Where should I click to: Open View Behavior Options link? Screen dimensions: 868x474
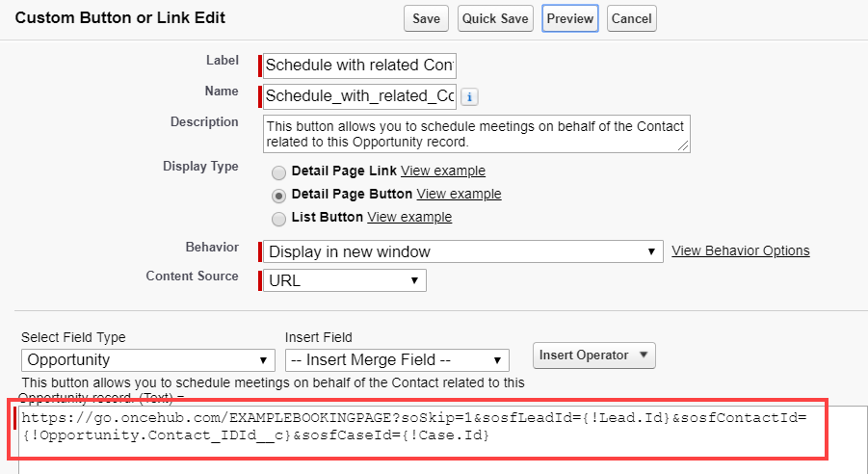click(x=740, y=250)
